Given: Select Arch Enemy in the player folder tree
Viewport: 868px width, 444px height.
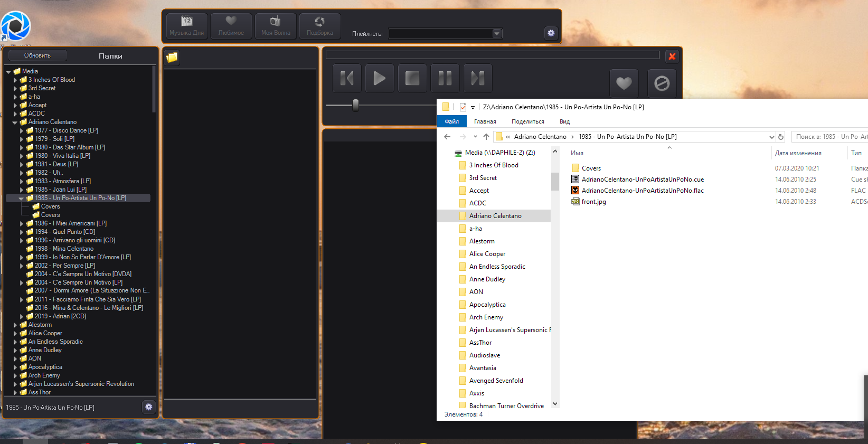Looking at the screenshot, I should tap(44, 375).
